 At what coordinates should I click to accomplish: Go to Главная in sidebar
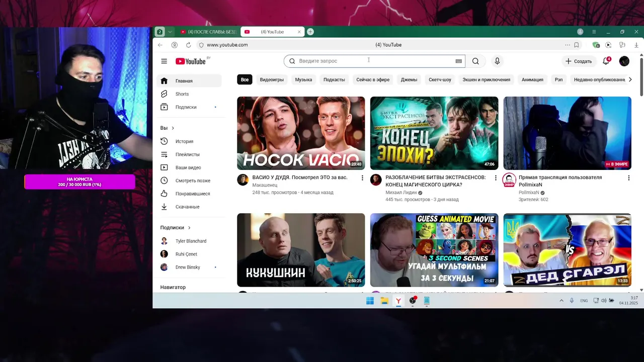coord(189,81)
